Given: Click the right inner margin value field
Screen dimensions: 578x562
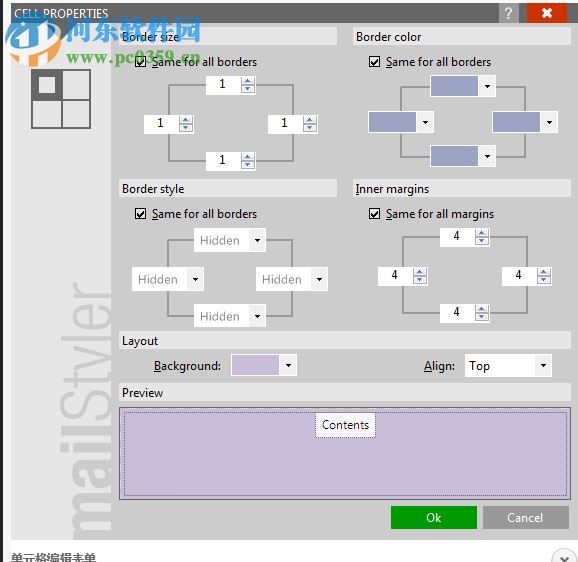Looking at the screenshot, I should (x=519, y=276).
